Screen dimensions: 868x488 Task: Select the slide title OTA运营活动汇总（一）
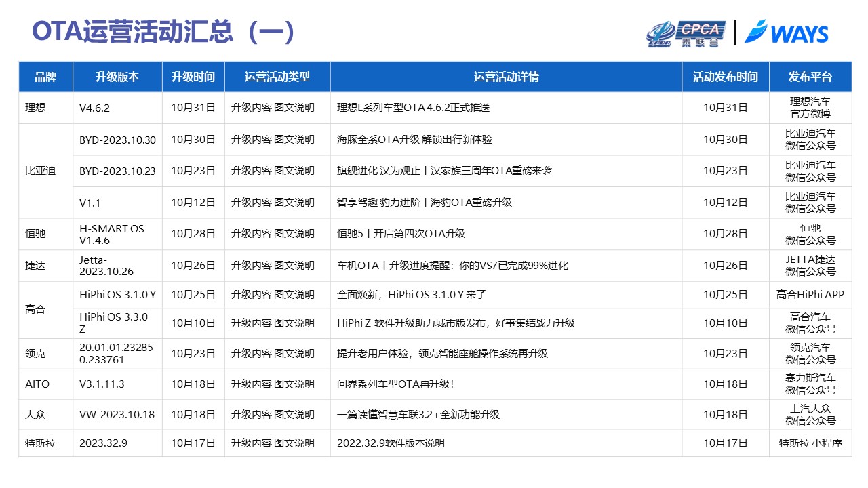click(163, 33)
